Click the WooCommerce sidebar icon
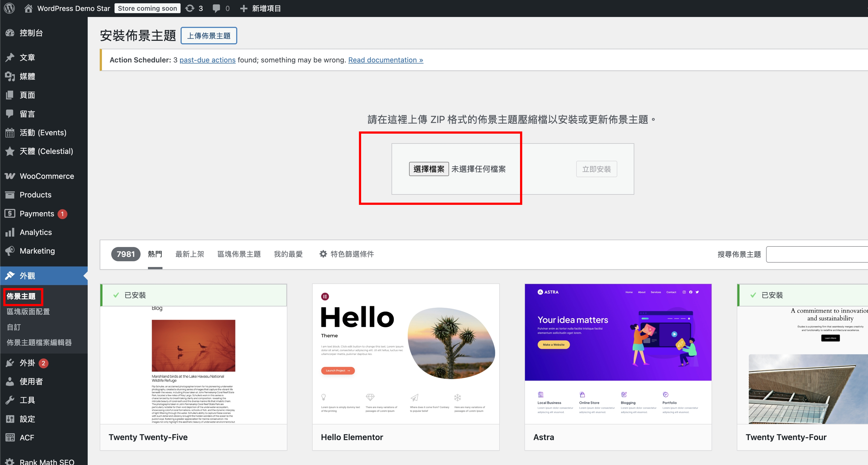 click(10, 176)
